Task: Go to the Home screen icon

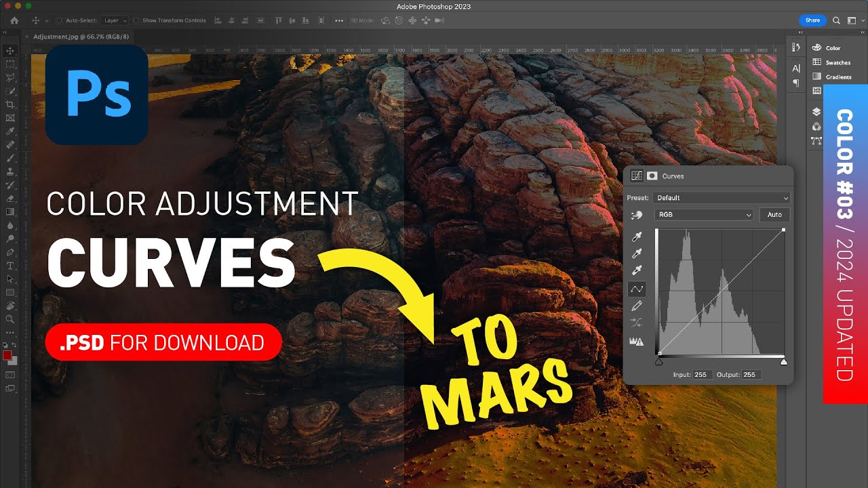Action: (14, 20)
